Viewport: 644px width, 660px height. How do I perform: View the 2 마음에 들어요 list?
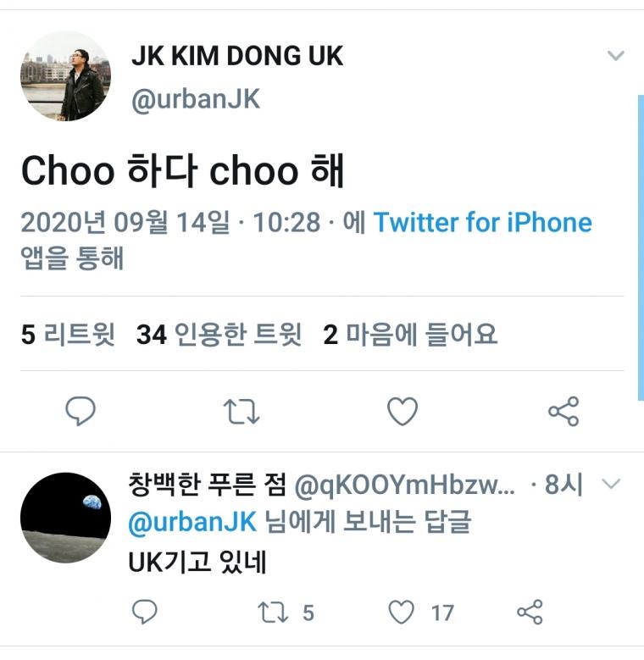click(x=410, y=335)
